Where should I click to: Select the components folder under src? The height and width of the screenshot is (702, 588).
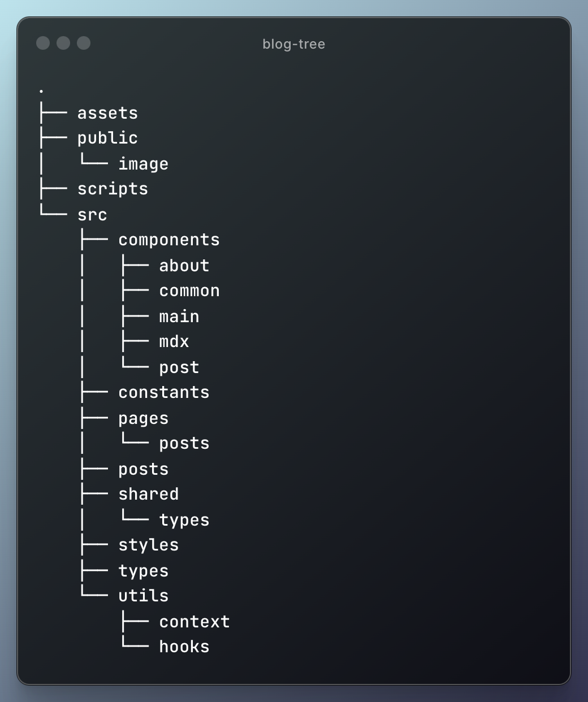tap(169, 240)
